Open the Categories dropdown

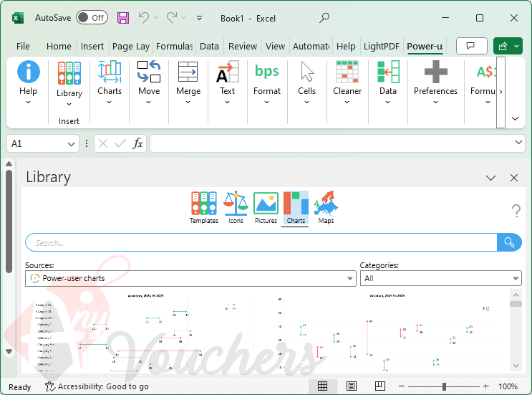click(x=516, y=278)
